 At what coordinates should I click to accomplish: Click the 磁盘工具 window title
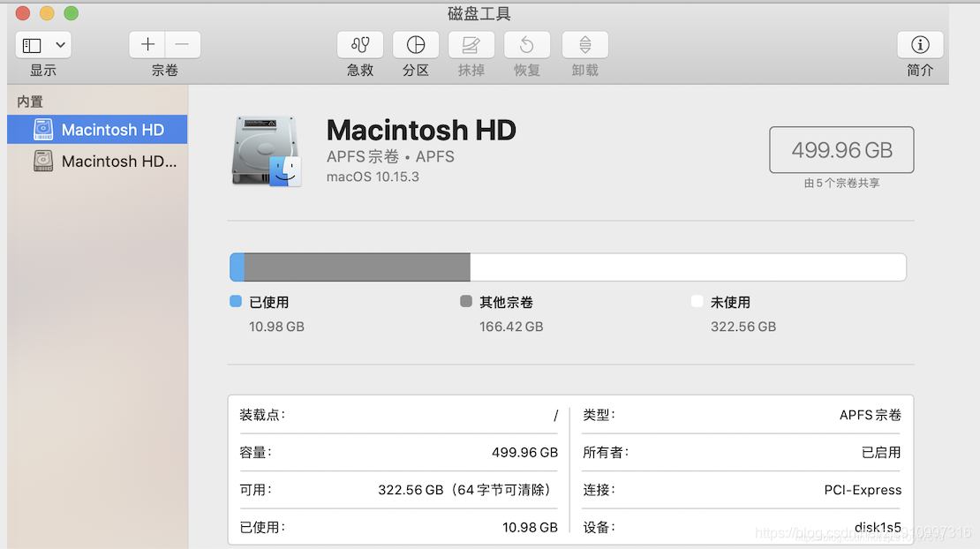[x=479, y=13]
